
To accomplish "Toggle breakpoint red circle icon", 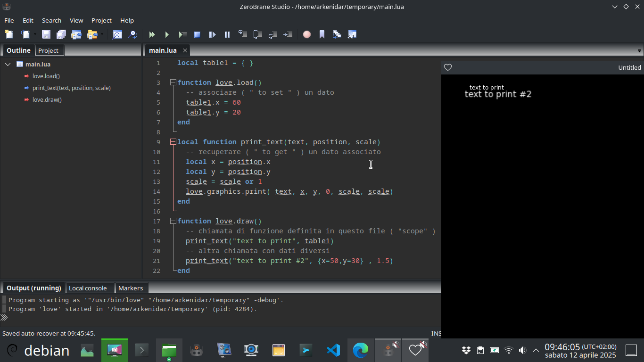I will [x=307, y=34].
